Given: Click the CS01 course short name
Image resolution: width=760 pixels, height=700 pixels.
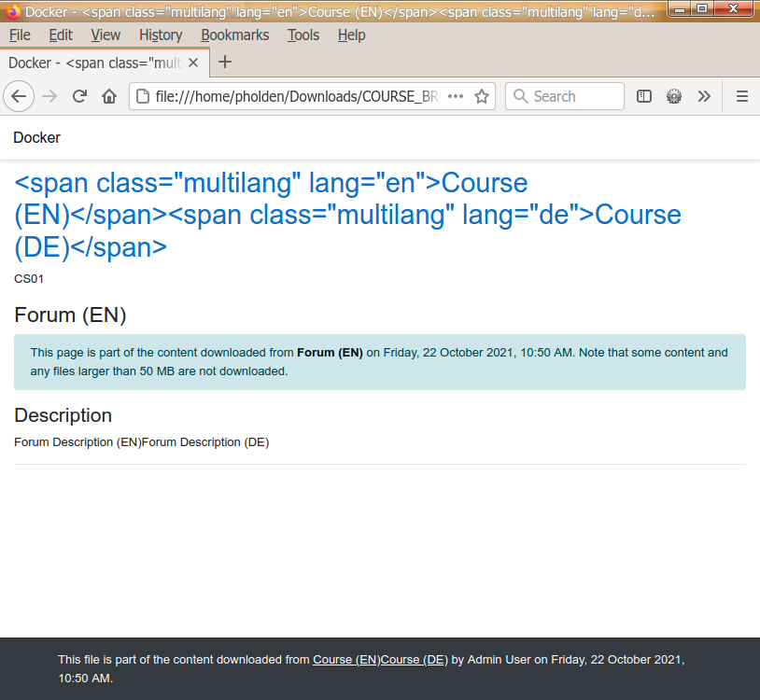Looking at the screenshot, I should [29, 279].
